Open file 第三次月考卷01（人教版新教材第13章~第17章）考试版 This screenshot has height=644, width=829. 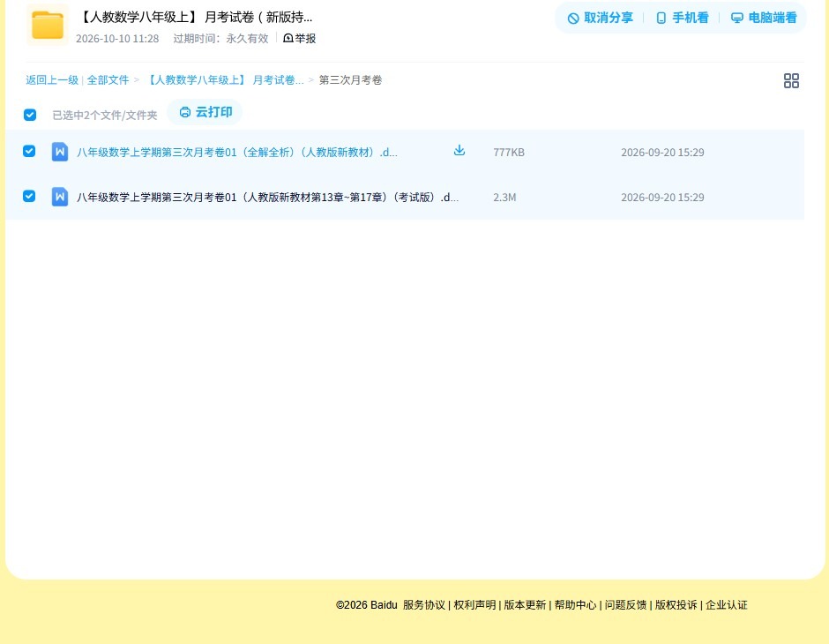[267, 198]
